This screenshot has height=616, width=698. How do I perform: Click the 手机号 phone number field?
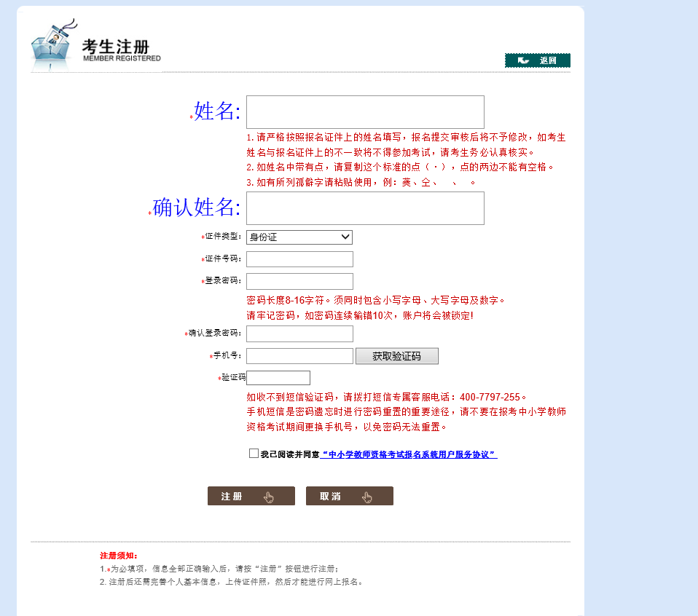point(299,356)
